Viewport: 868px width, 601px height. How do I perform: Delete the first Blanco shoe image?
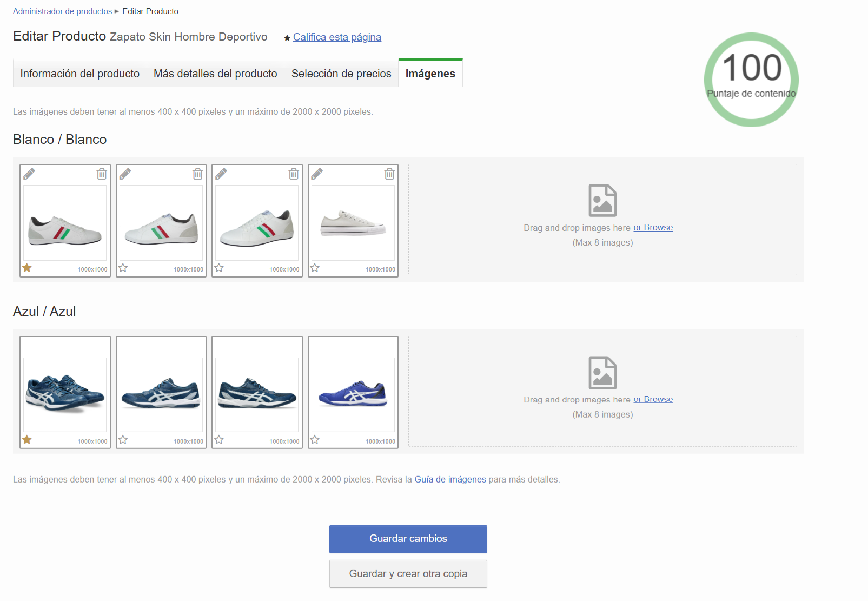[x=102, y=174]
